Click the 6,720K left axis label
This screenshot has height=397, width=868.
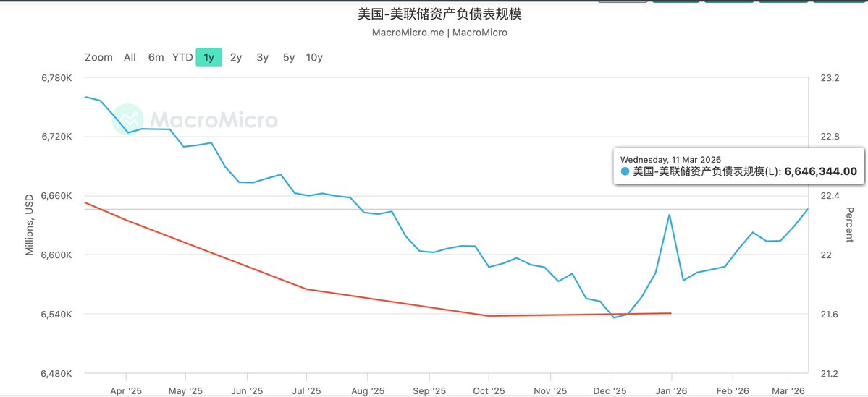[57, 137]
